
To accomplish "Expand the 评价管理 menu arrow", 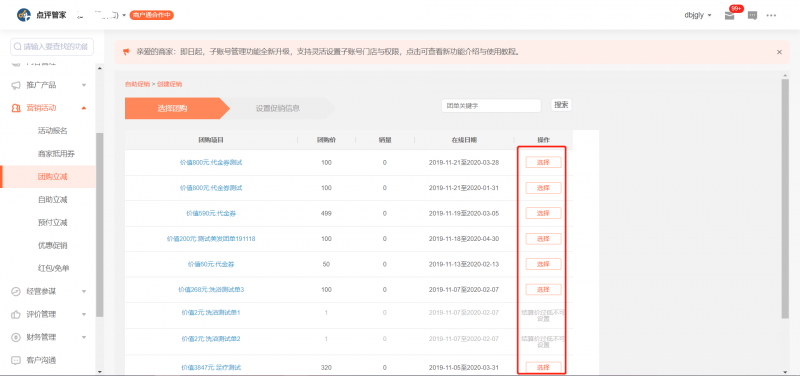I will tap(84, 314).
